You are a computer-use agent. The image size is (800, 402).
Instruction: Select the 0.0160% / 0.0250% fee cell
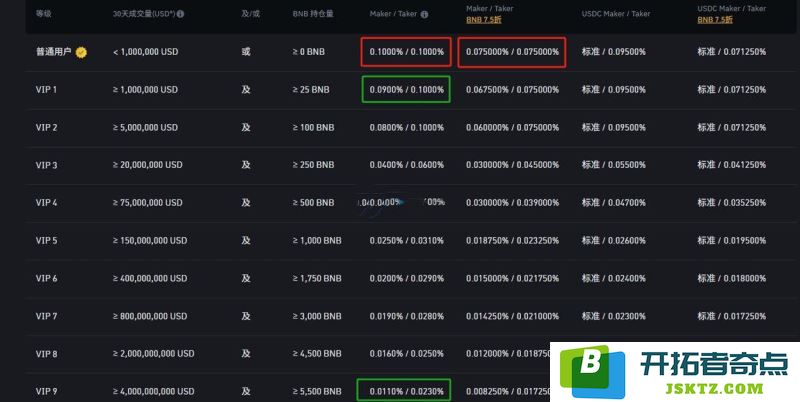(x=407, y=354)
